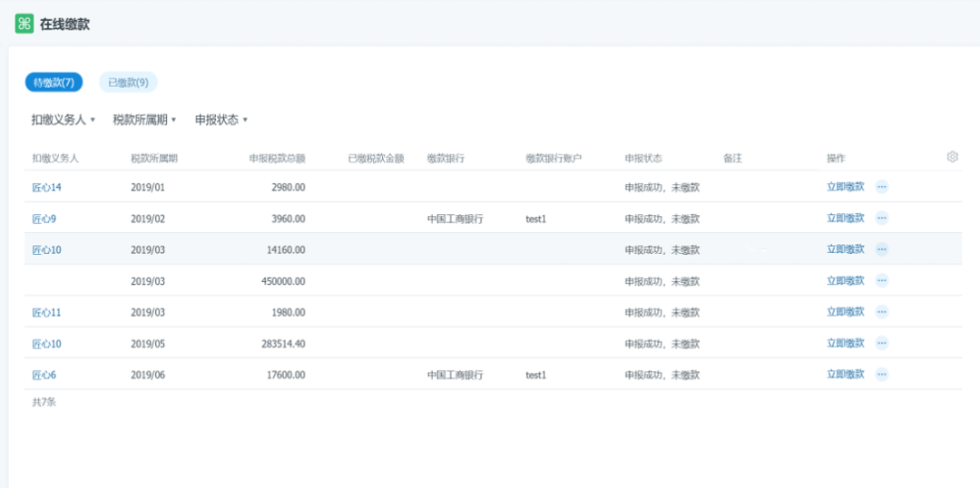Click 立即缴款 in the 14160.00 row
The image size is (980, 488).
coord(845,249)
